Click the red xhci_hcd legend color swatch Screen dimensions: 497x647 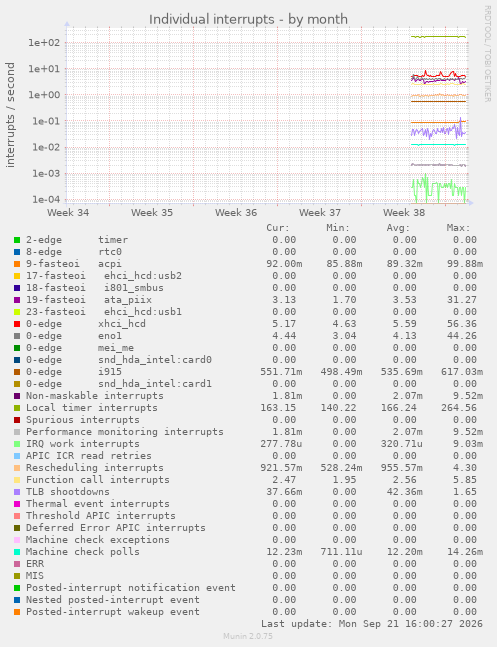17,324
